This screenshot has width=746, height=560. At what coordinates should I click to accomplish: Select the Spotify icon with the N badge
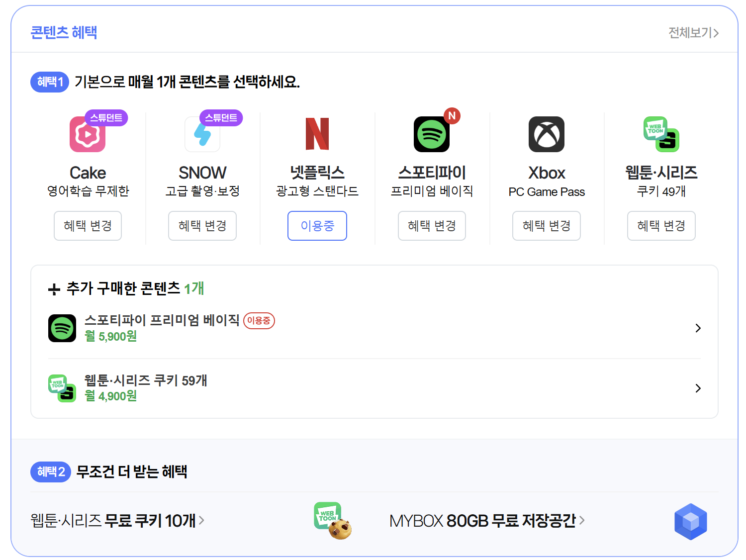click(x=432, y=134)
